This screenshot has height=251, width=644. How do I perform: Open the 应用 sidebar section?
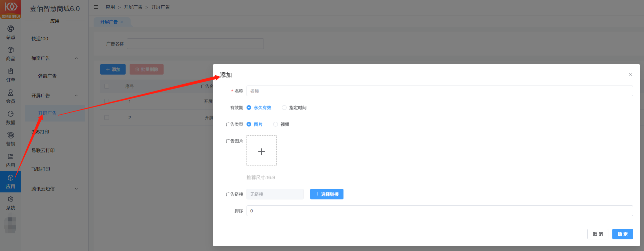[11, 182]
